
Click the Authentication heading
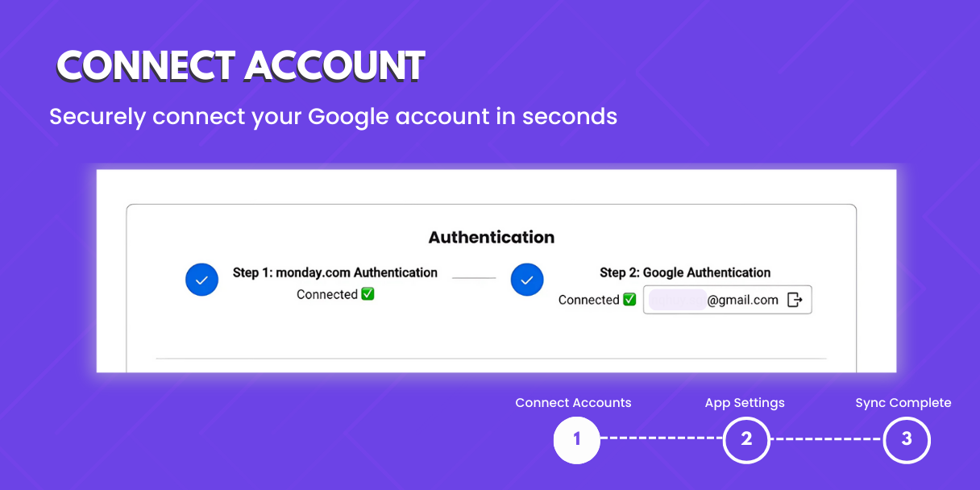492,237
